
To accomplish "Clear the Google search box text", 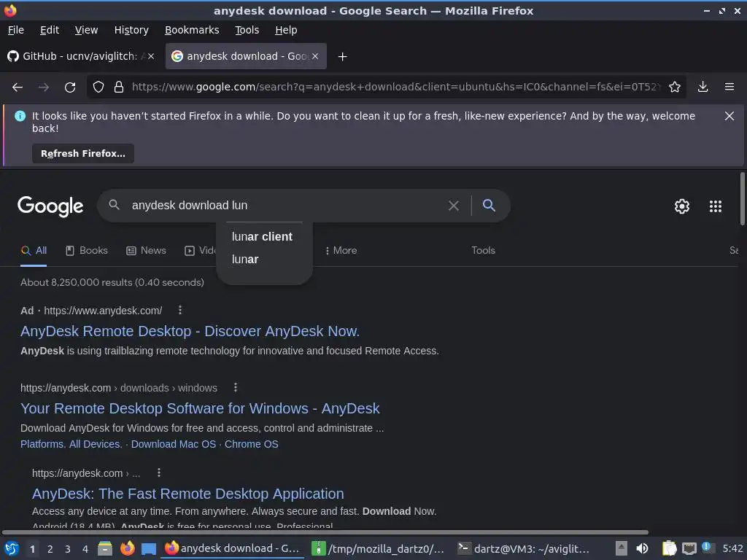I will (x=454, y=206).
